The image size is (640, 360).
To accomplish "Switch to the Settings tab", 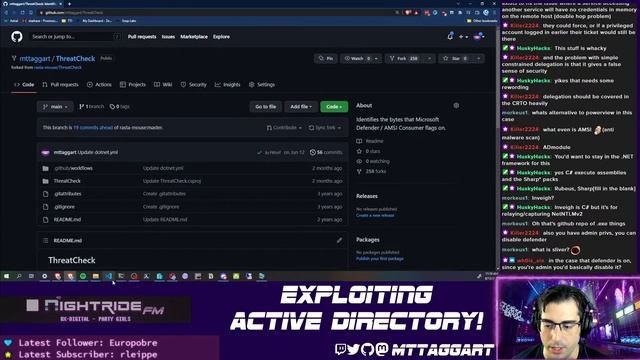I will 262,84.
